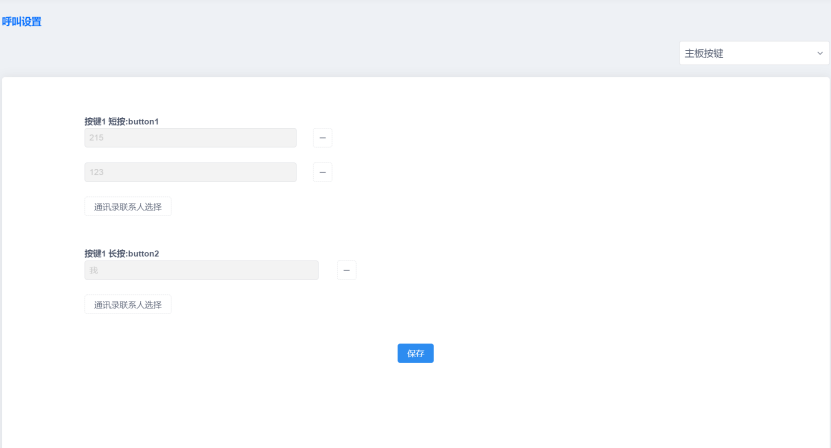Click the 保存 button
Viewport: 831px width, 448px height.
[x=416, y=354]
